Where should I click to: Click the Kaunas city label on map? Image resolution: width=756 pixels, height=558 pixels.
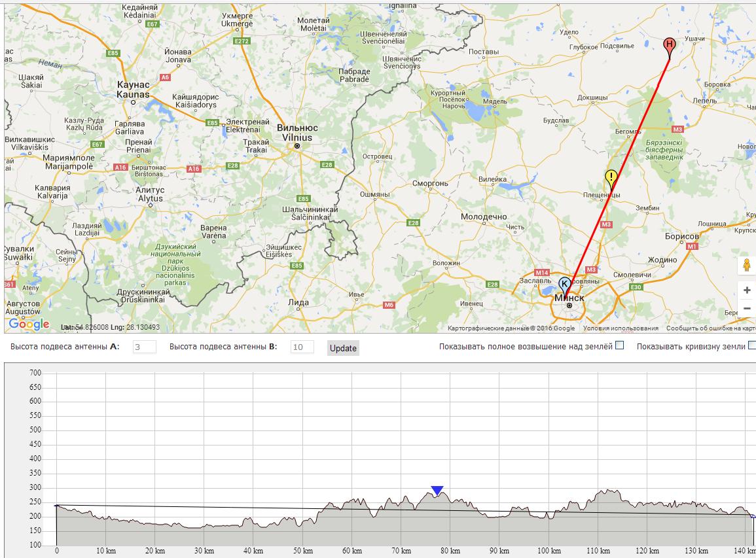133,90
